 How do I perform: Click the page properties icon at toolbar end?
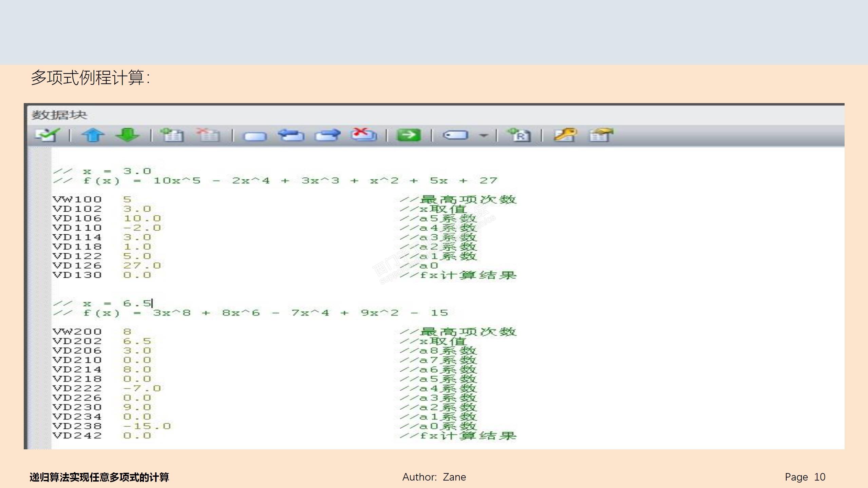pos(601,135)
